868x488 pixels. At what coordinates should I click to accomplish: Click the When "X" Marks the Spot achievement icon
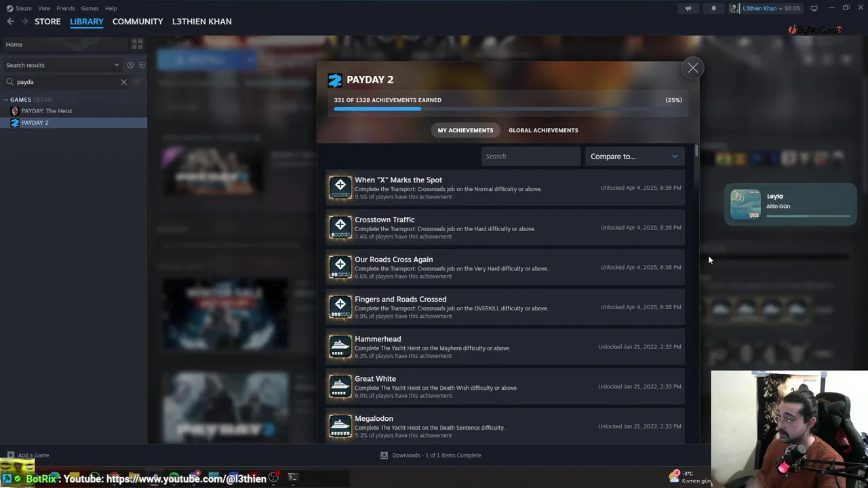point(340,188)
